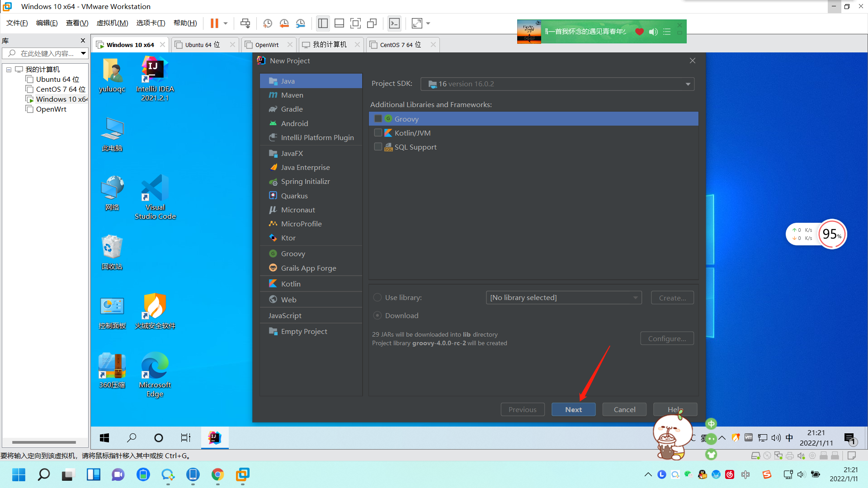Select the Use library radio button
This screenshot has width=868, height=488.
(377, 297)
